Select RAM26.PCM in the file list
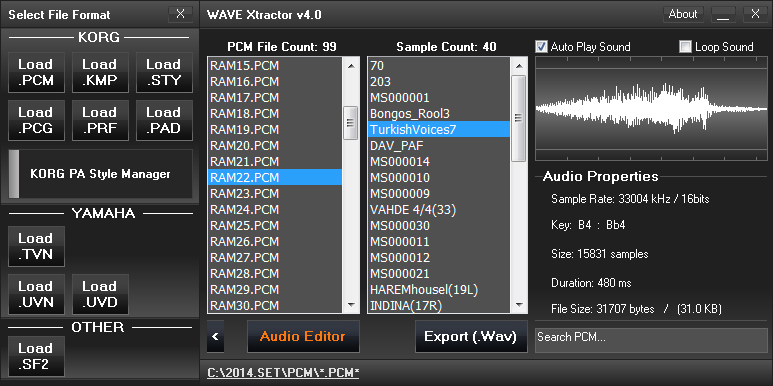 pyautogui.click(x=275, y=242)
